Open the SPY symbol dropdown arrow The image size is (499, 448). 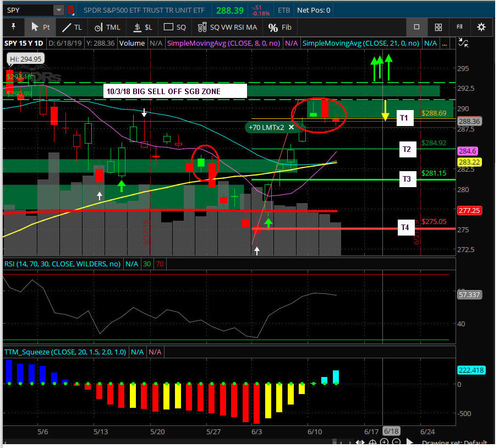coord(58,10)
